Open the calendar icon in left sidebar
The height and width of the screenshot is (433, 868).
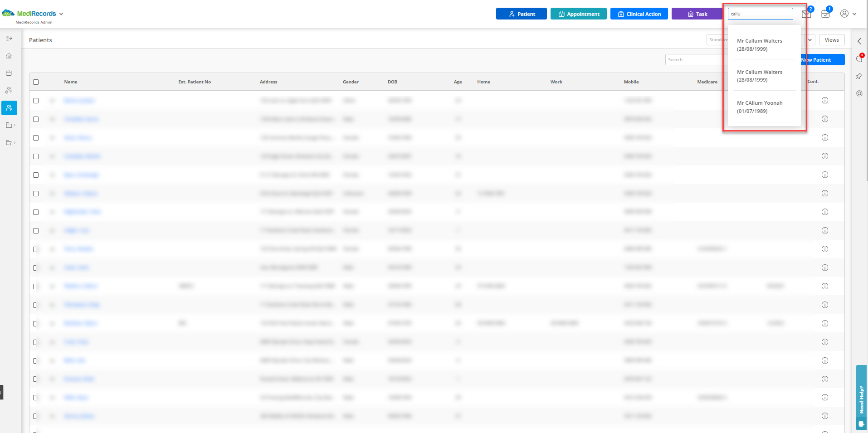tap(9, 73)
